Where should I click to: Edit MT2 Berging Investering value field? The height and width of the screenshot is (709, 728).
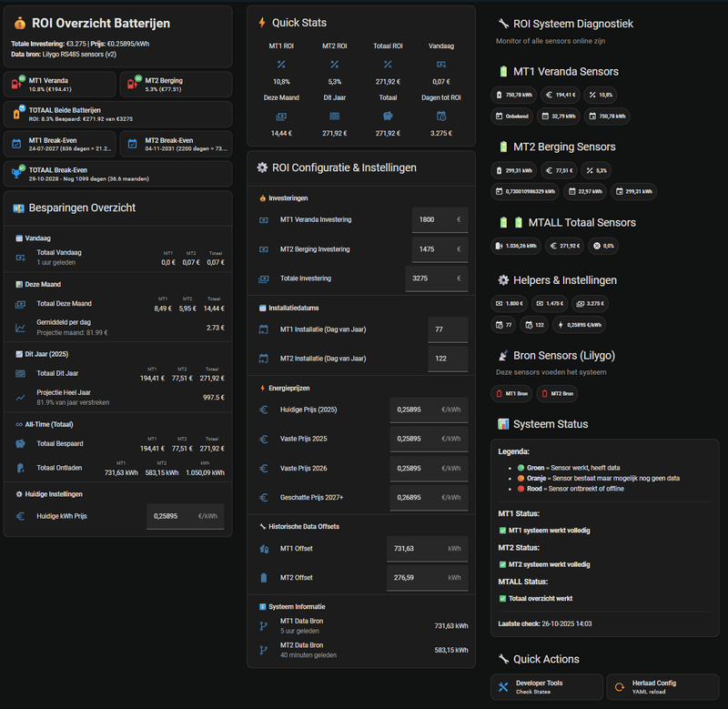pos(440,249)
